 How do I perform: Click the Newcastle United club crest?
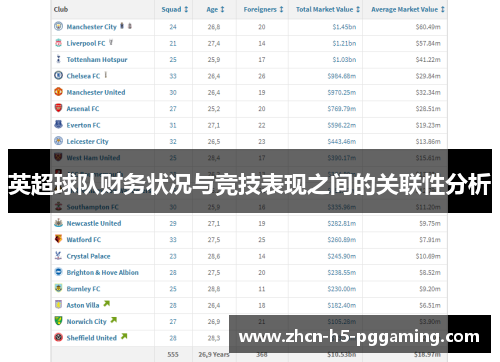[x=58, y=223]
